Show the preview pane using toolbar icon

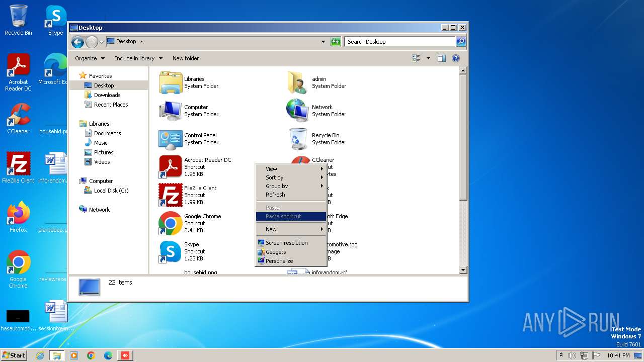(442, 58)
